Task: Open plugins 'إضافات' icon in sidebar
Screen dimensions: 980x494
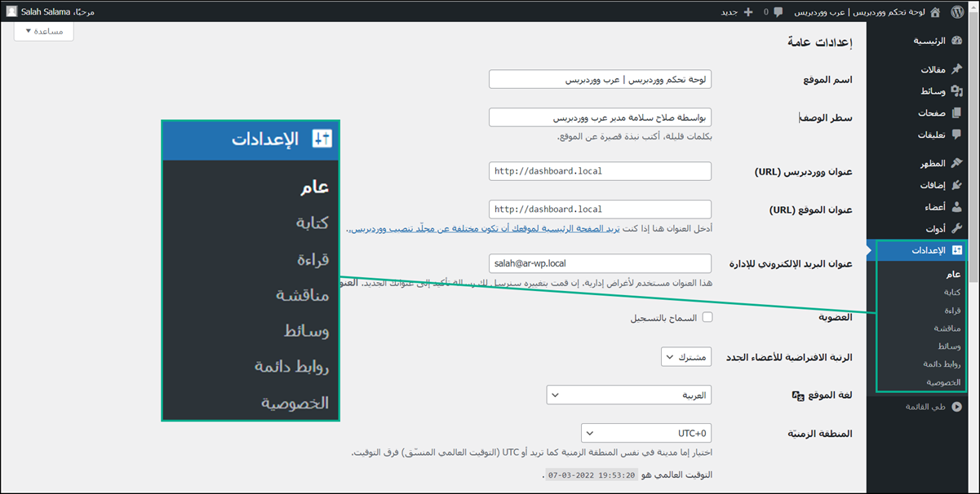Action: coord(957,185)
